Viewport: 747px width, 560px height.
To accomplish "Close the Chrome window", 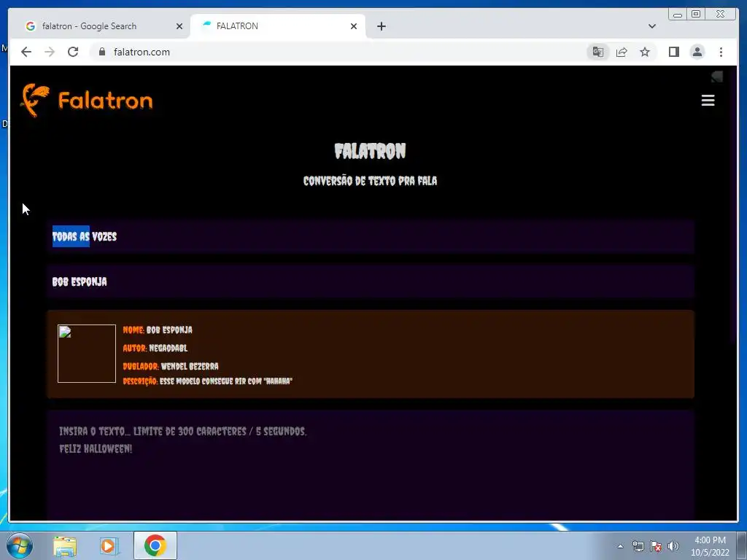I will pos(721,15).
